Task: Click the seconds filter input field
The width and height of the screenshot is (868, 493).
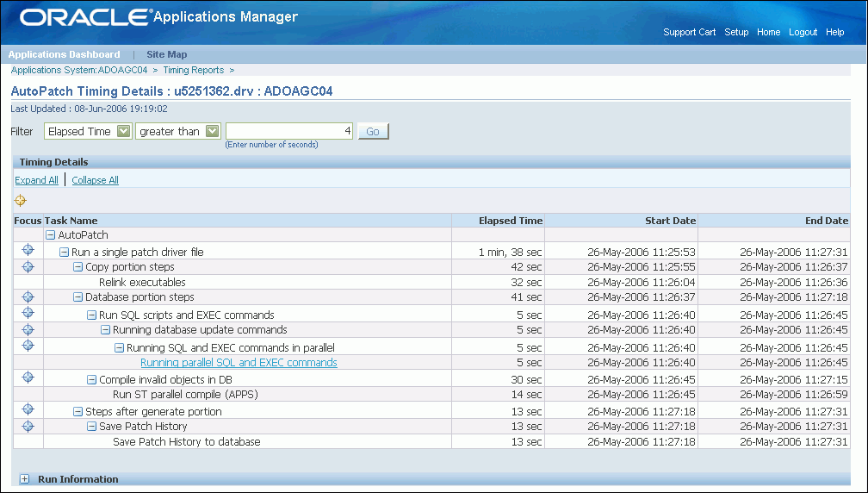Action: 289,131
